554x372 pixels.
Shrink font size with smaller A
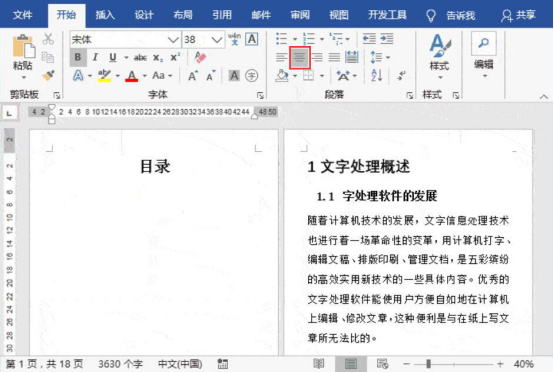(x=211, y=76)
